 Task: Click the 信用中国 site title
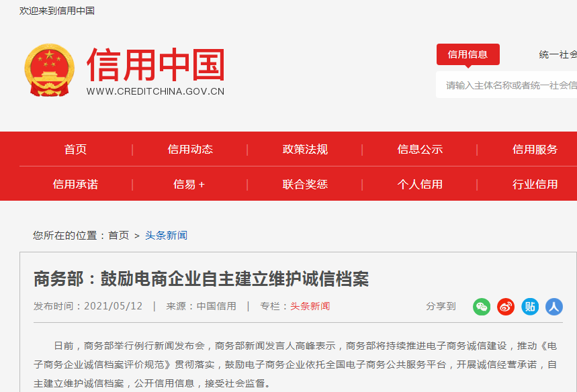156,64
